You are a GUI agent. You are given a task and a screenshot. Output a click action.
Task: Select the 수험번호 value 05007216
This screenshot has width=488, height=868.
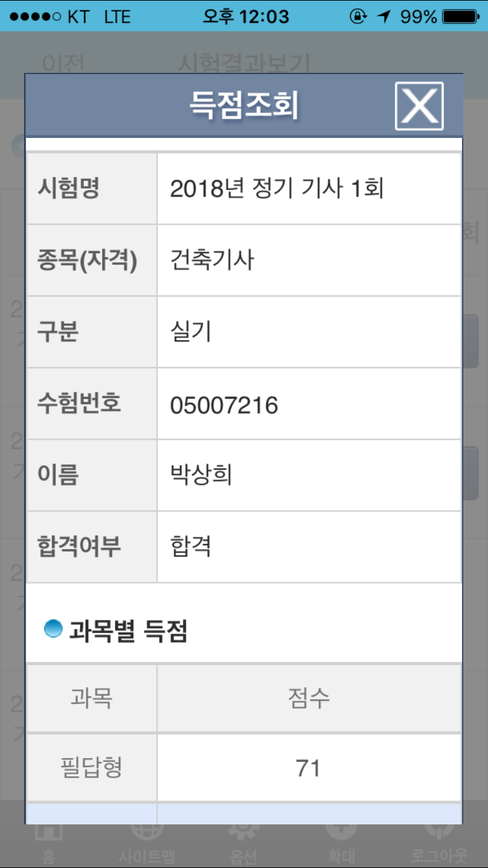224,405
